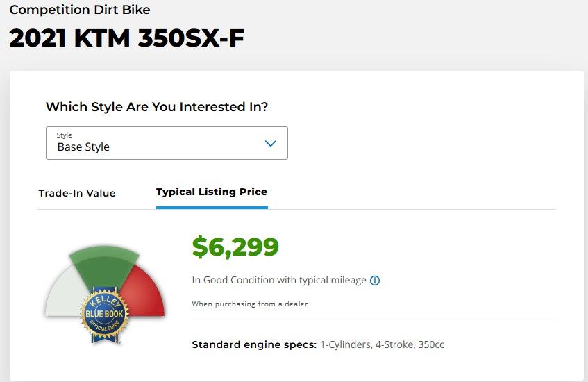Click the "Base Style" selected value text
588x382 pixels.
tap(83, 147)
